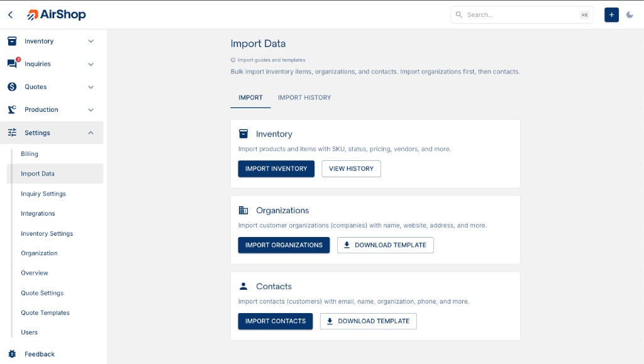This screenshot has width=644, height=364.
Task: Select the Import tab
Action: point(250,97)
